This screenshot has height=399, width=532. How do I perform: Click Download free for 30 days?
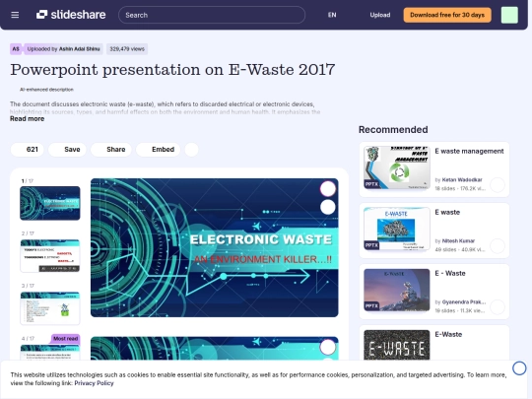447,15
